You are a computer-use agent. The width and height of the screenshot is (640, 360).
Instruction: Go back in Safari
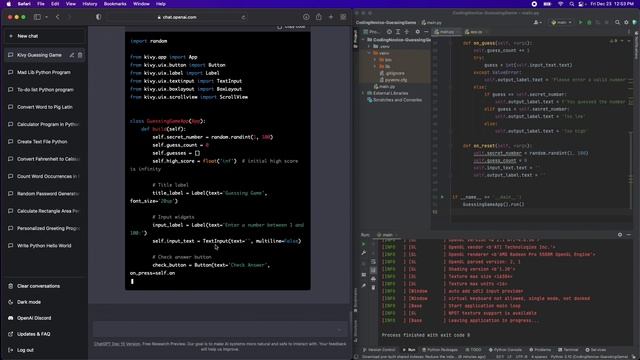58,17
